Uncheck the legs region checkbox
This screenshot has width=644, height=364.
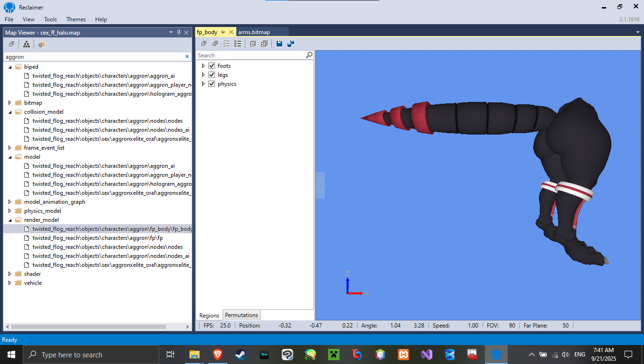point(212,75)
